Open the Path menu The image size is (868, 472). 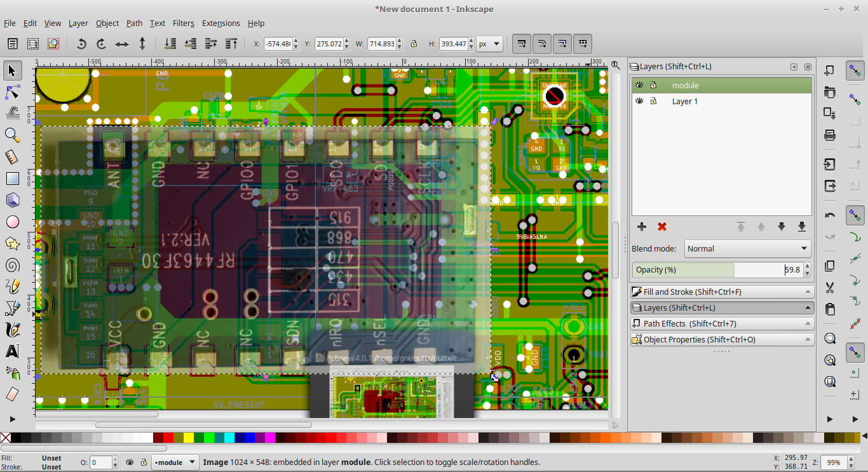click(x=134, y=23)
